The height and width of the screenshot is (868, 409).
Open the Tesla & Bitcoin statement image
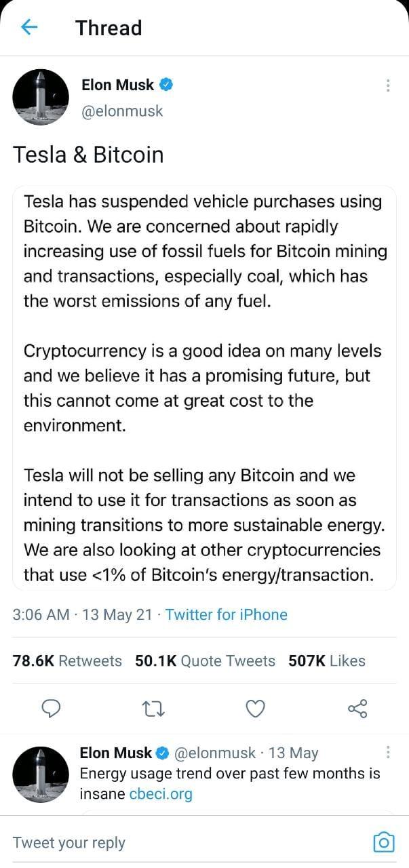point(204,387)
